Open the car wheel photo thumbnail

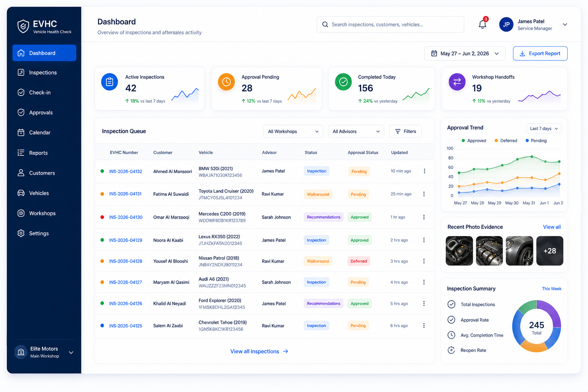click(519, 251)
